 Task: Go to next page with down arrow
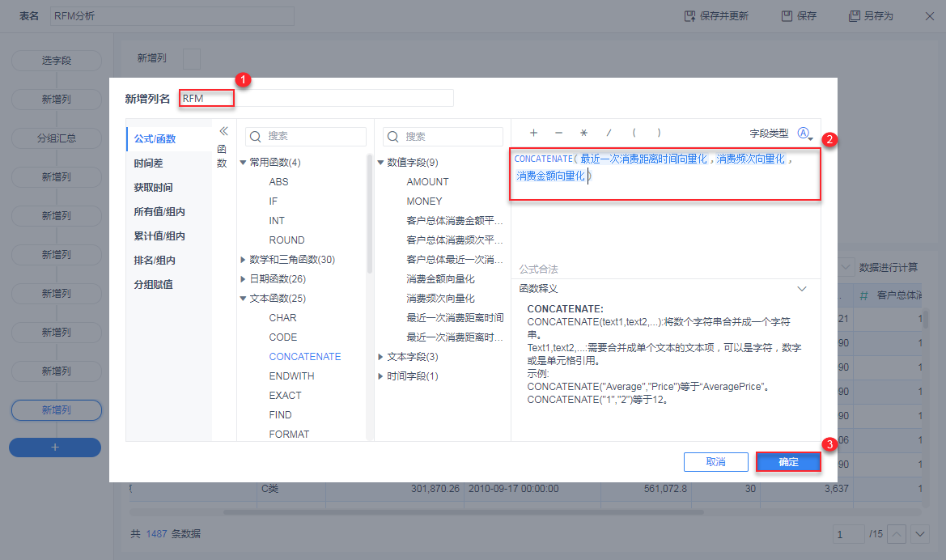919,534
